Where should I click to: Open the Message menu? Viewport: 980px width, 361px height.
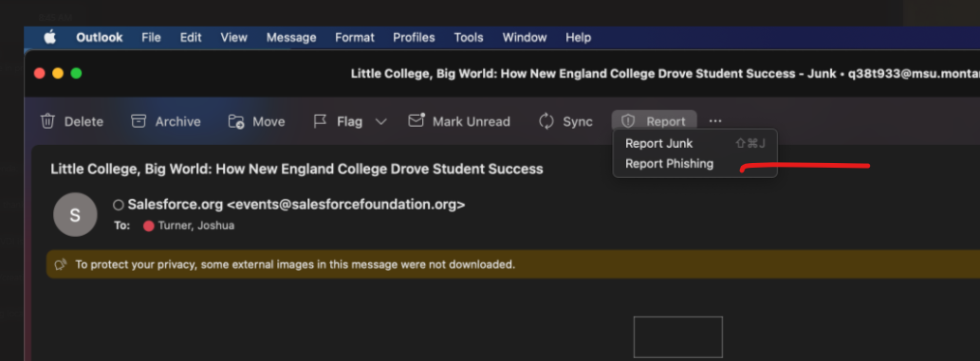(x=291, y=38)
